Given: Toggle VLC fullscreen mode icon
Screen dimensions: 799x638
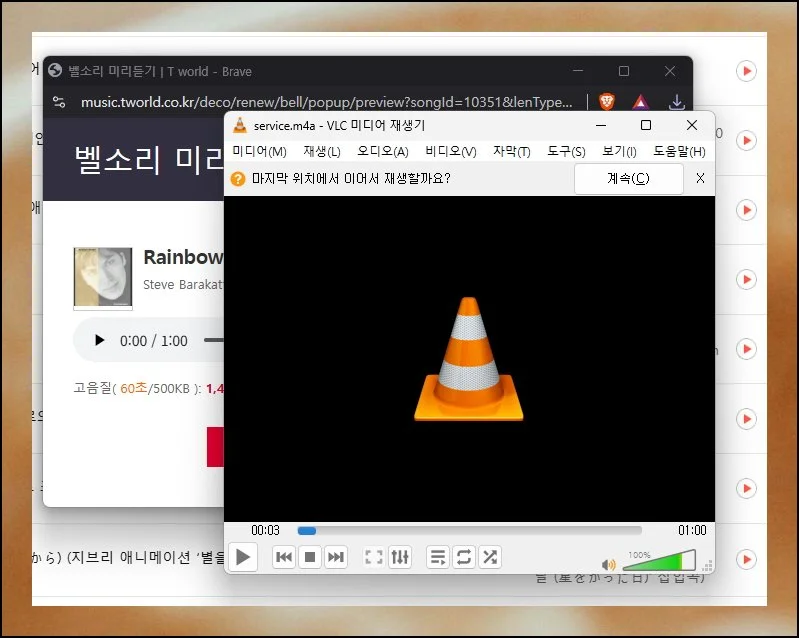Looking at the screenshot, I should click(374, 557).
